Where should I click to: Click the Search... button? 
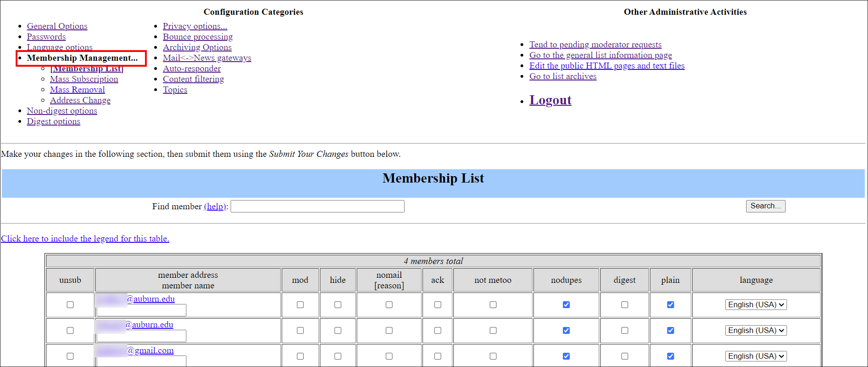[x=765, y=206]
